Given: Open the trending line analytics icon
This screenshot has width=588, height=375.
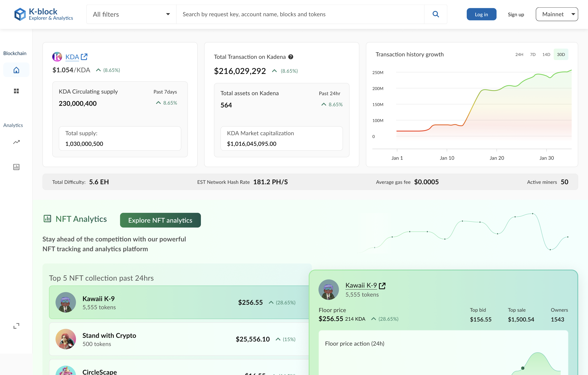Looking at the screenshot, I should (x=16, y=142).
